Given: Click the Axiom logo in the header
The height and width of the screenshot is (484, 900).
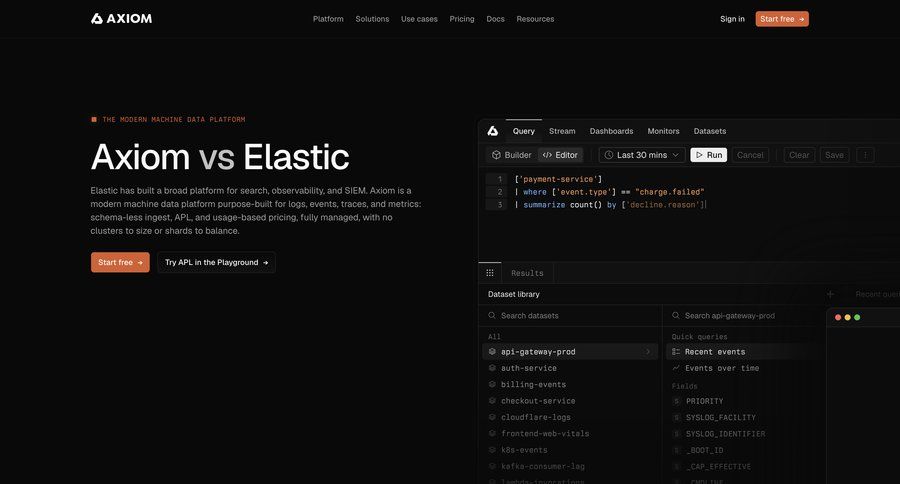Looking at the screenshot, I should (121, 19).
